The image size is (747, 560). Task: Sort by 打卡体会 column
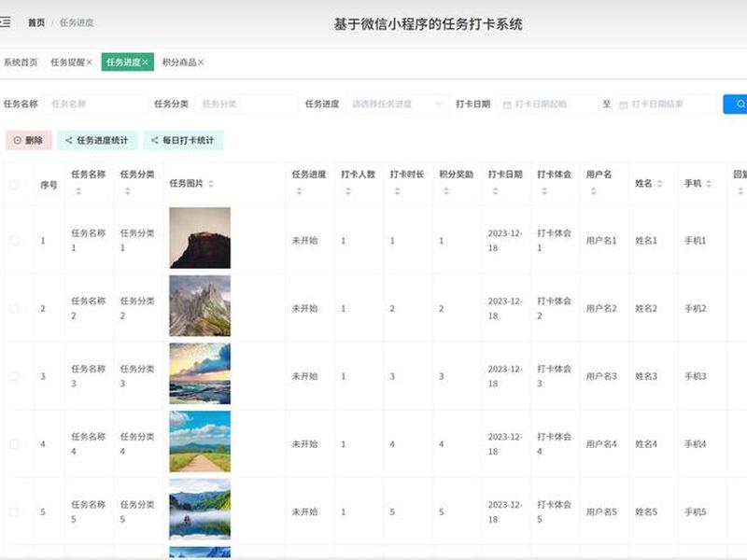pos(544,191)
